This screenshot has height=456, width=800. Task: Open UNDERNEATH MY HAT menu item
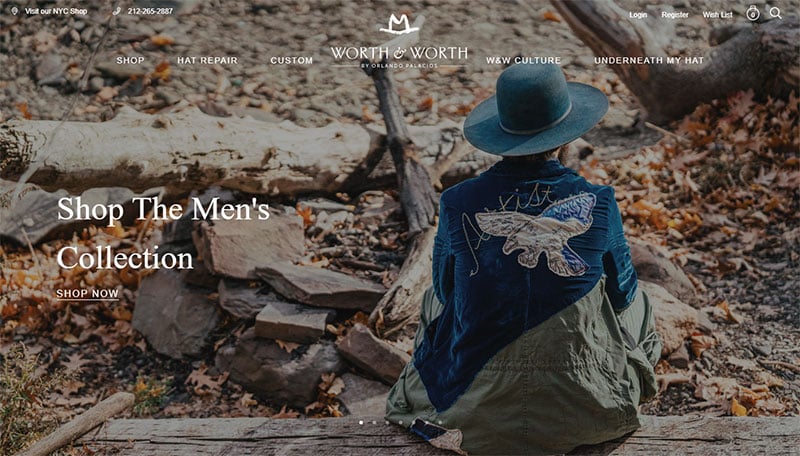coord(649,60)
